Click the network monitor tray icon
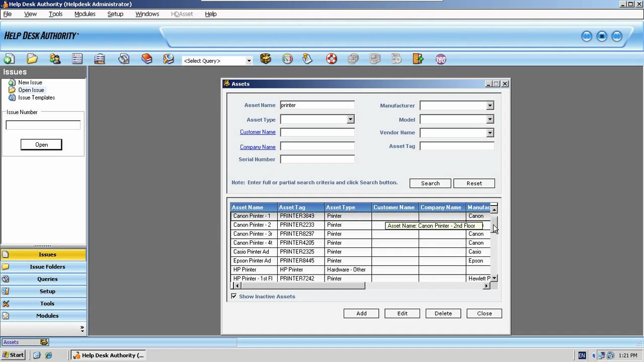The image size is (644, 362). tap(601, 355)
